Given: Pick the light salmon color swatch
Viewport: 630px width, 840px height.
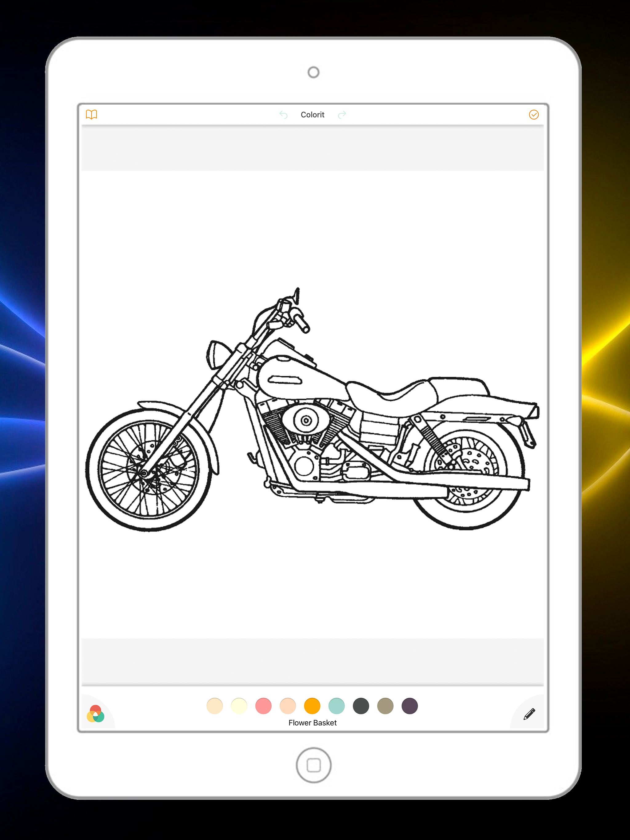Looking at the screenshot, I should point(288,706).
